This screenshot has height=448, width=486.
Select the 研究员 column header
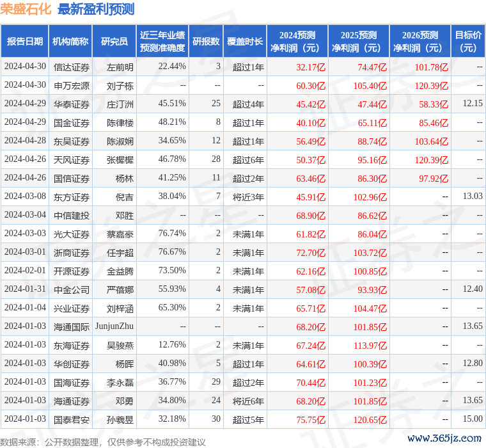coord(114,41)
